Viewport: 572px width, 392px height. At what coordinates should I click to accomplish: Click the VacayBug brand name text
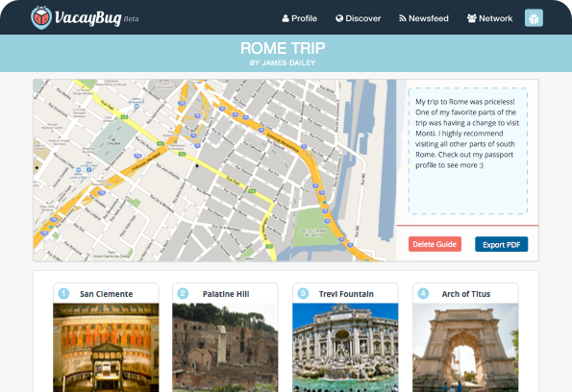(87, 18)
